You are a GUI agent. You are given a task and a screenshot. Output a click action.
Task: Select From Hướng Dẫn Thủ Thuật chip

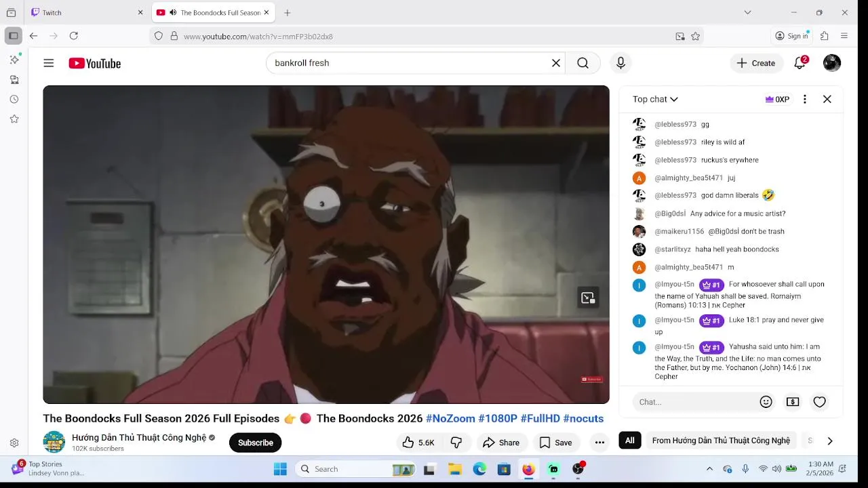coord(721,441)
